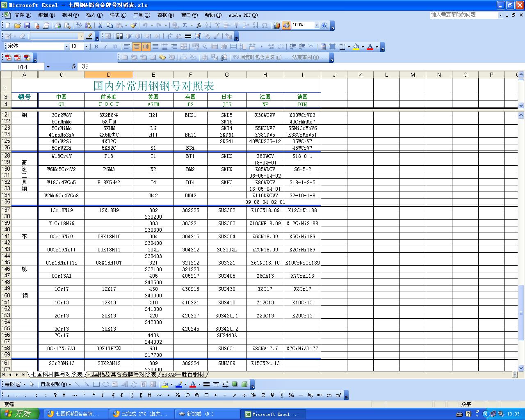
Task: Apply percent style format
Action: pyautogui.click(x=205, y=47)
